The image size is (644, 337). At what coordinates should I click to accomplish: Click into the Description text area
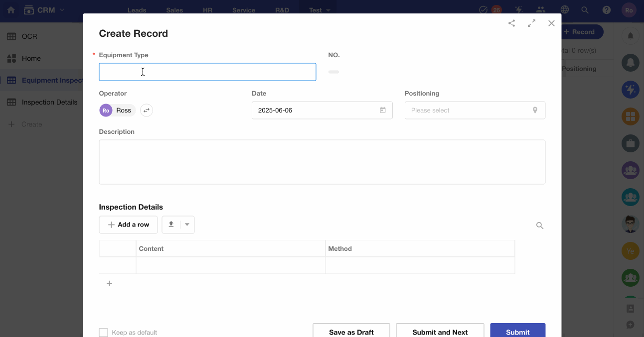click(x=322, y=162)
